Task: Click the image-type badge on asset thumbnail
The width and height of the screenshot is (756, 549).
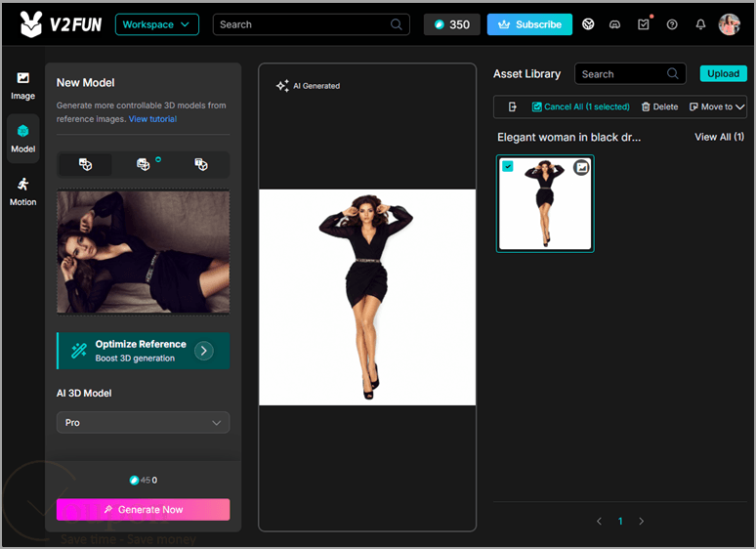Action: [582, 168]
